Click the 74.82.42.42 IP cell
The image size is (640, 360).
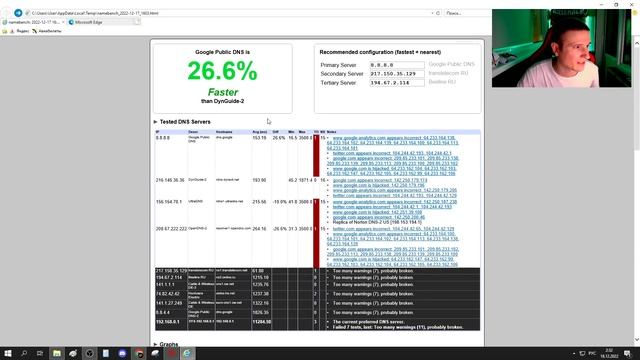click(167, 294)
